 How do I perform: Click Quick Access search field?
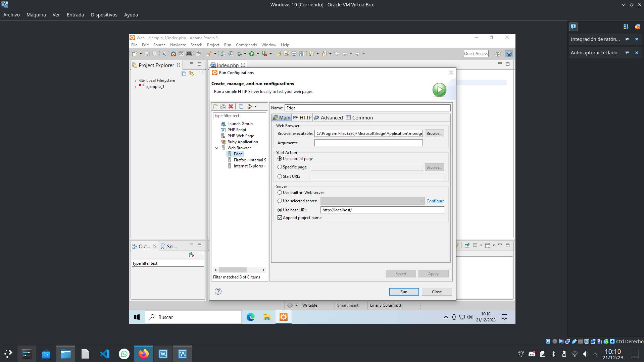pyautogui.click(x=476, y=54)
